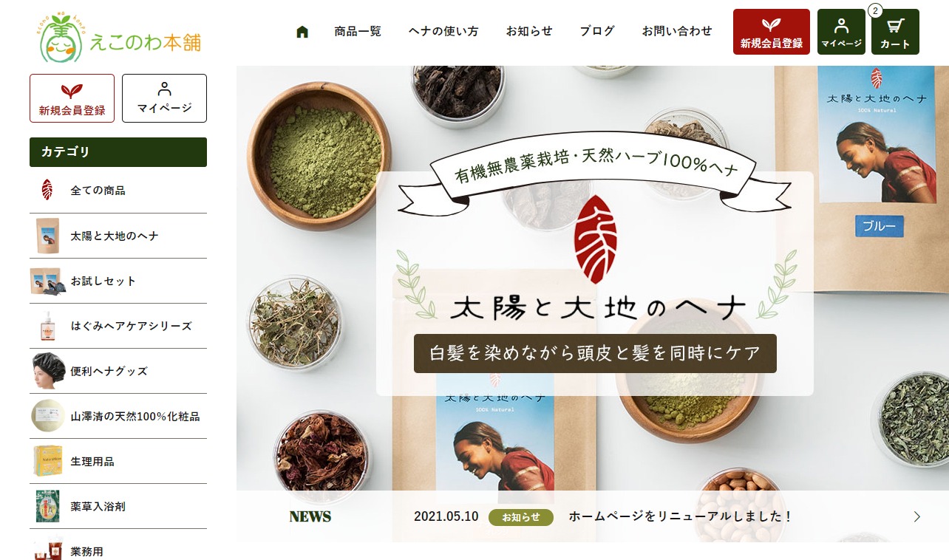Open the 便利ヘナグッズ category thumbnail
Viewport: 949px width, 560px height.
tap(49, 371)
